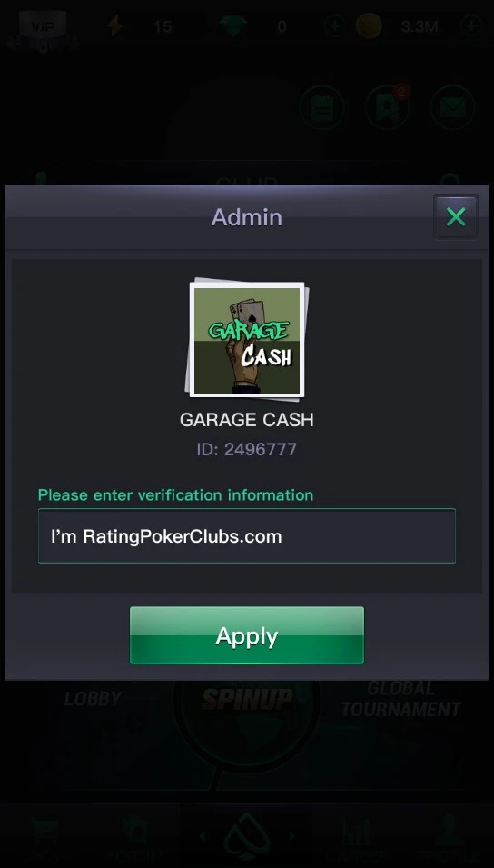Tap the lightning energy icon
This screenshot has height=868, width=494.
tap(115, 26)
